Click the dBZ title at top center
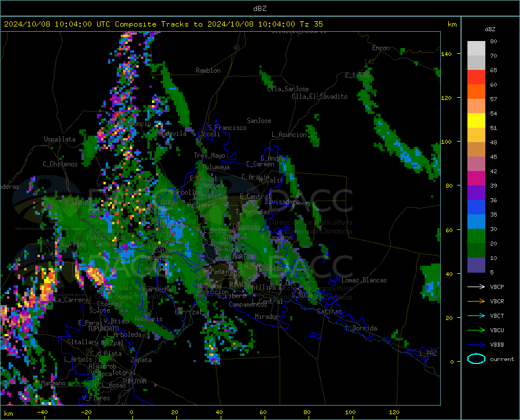Screen dimensions: 520x420 tap(259, 9)
